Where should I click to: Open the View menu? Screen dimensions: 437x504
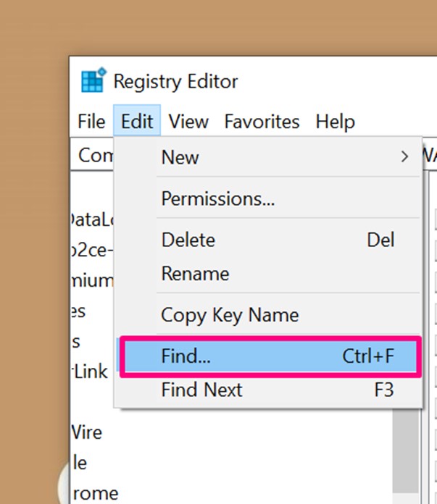coord(188,122)
